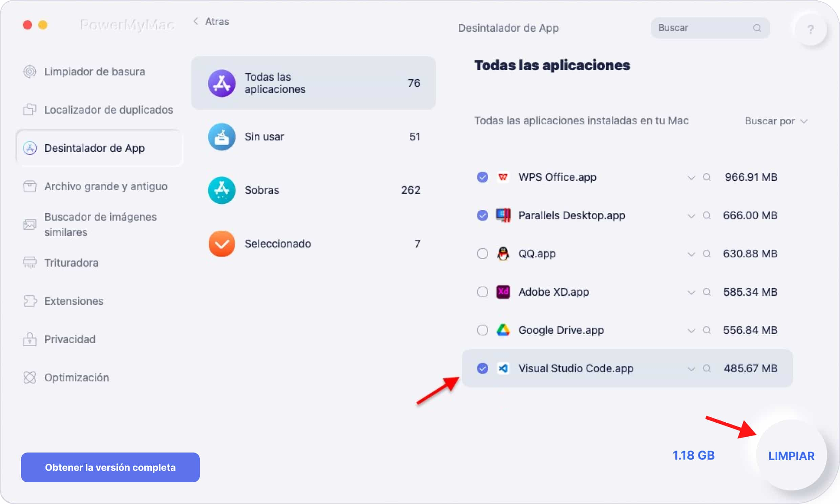Select the Sin usar category

tap(313, 136)
